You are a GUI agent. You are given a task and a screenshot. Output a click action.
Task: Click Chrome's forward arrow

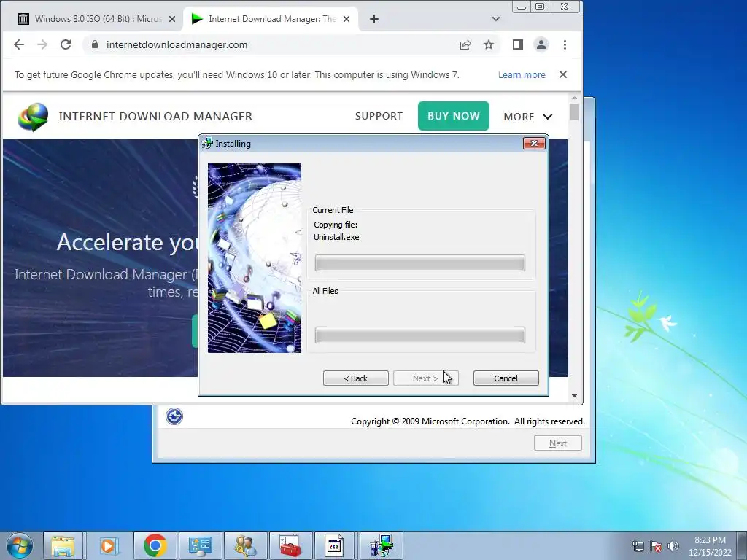42,44
